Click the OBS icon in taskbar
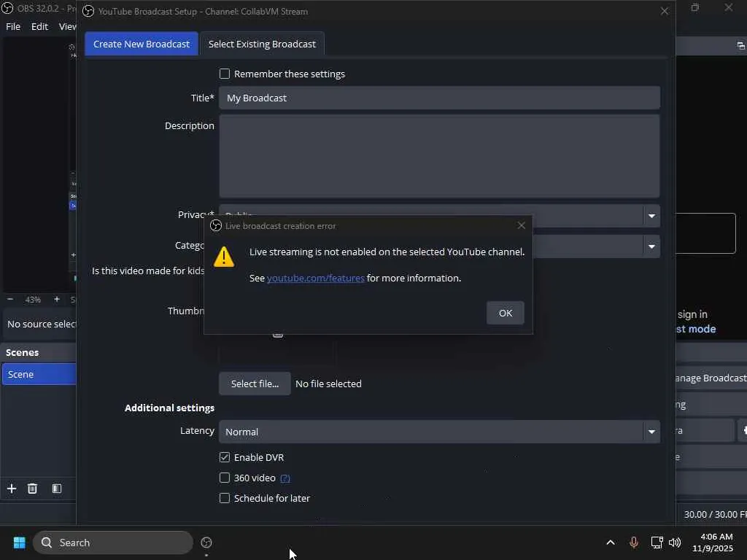This screenshot has width=747, height=560. point(206,542)
